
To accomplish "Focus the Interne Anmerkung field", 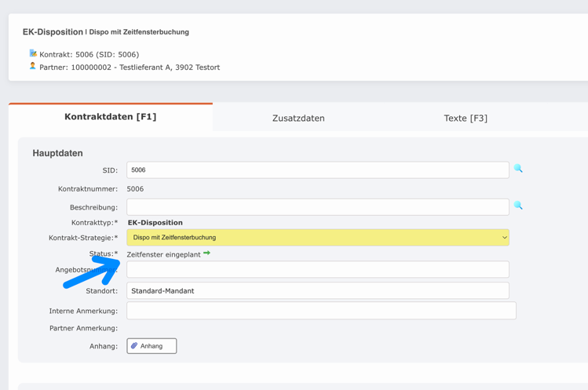I will click(321, 311).
